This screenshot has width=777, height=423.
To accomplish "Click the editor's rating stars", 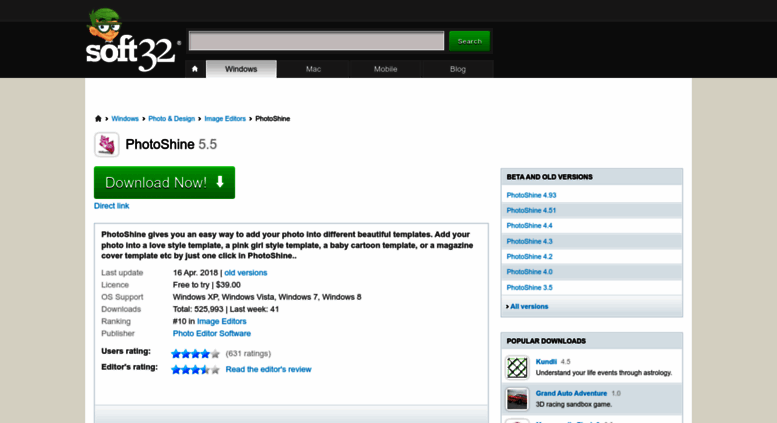I will tap(195, 370).
